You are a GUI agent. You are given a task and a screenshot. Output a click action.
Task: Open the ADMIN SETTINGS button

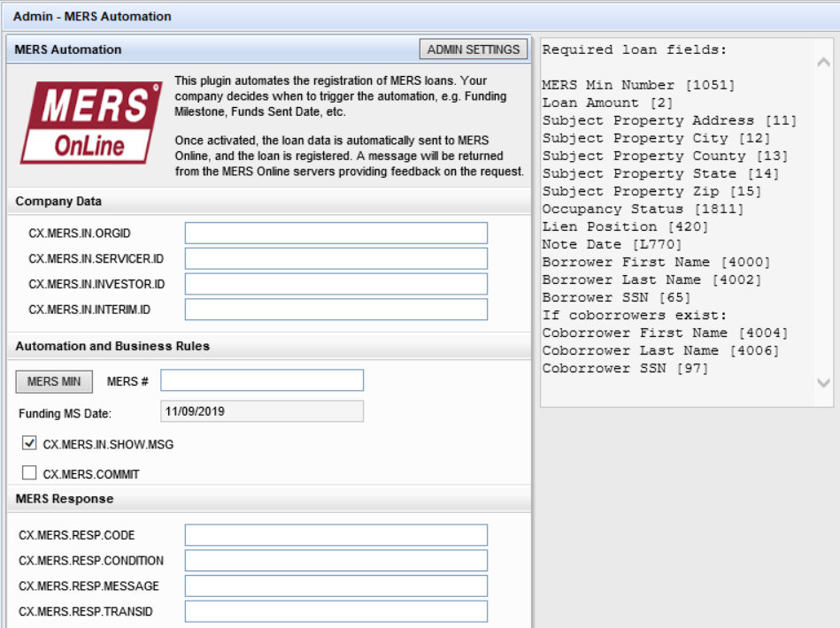pos(474,50)
